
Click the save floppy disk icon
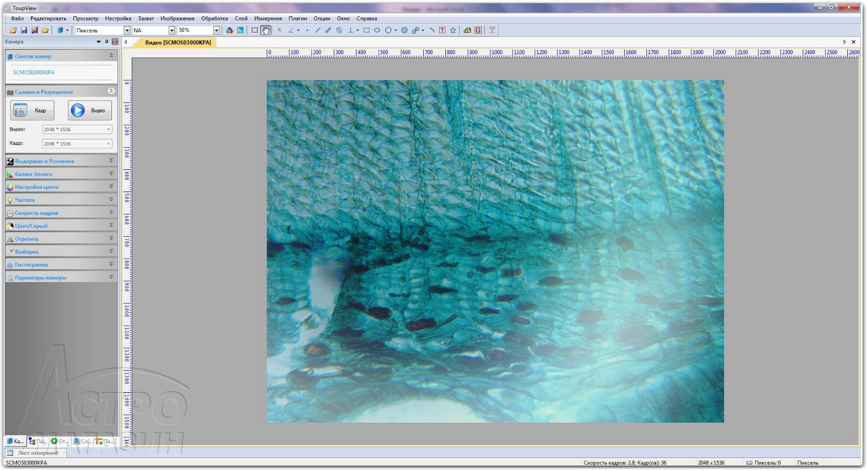tap(24, 30)
